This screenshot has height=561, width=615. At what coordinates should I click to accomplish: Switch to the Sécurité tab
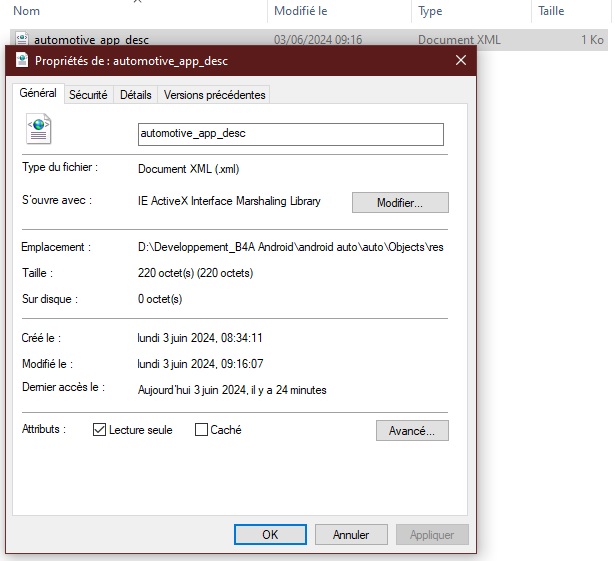88,95
